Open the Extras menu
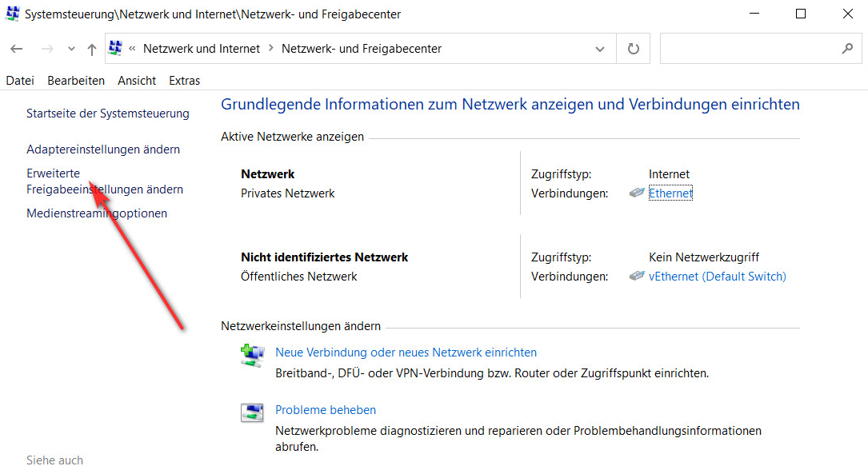The width and height of the screenshot is (868, 470). click(184, 81)
